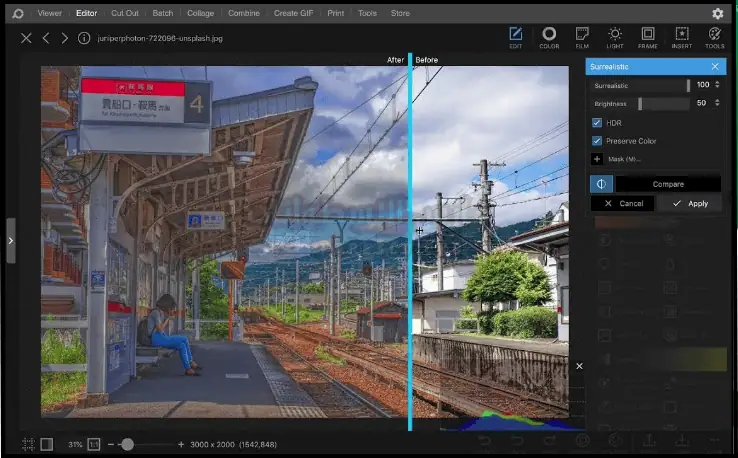
Task: Toggle the split compare view button
Action: pos(602,184)
